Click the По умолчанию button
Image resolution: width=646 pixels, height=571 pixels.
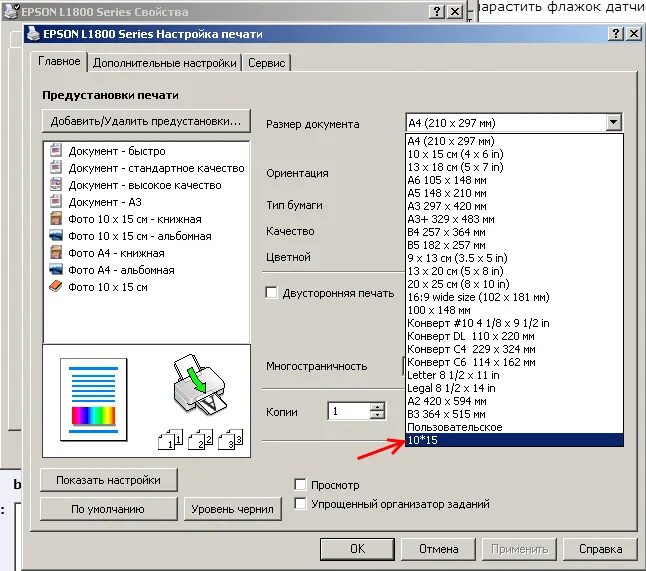109,509
